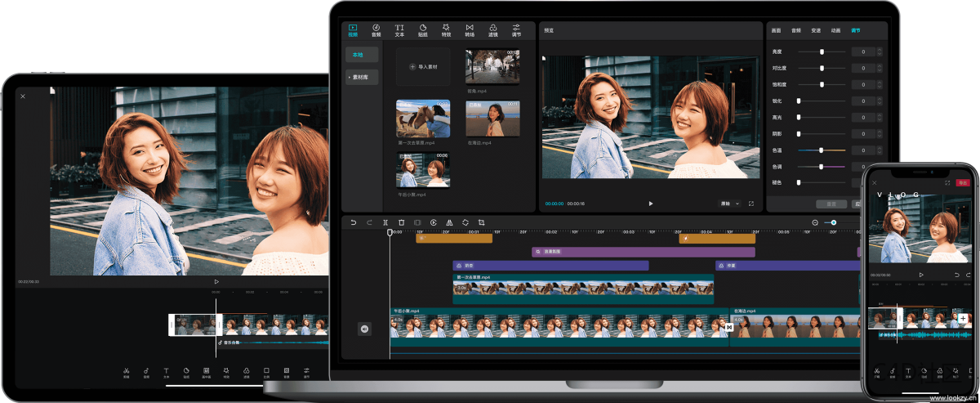
Task: Expand the 素材库 library in sidebar
Action: (362, 77)
